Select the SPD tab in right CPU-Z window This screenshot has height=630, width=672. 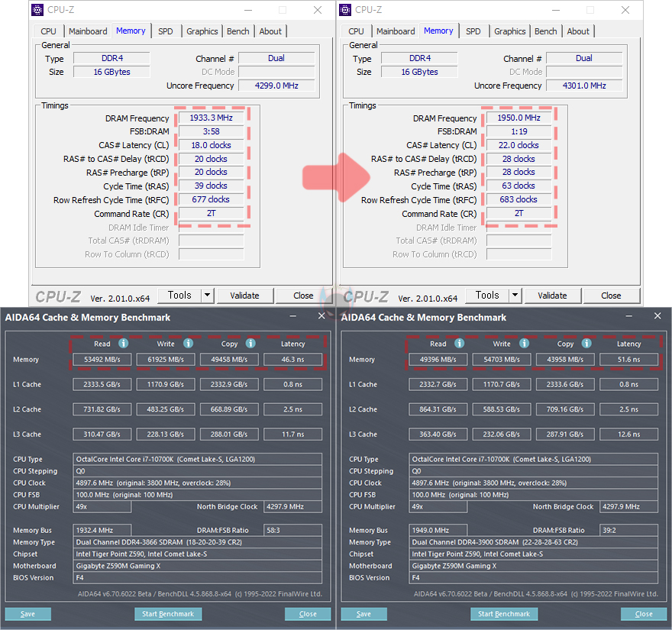[x=473, y=31]
